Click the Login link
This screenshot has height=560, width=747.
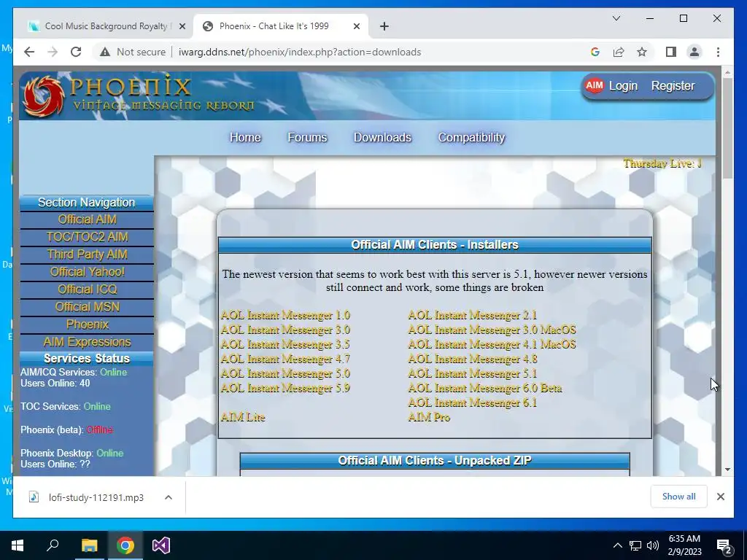(623, 86)
